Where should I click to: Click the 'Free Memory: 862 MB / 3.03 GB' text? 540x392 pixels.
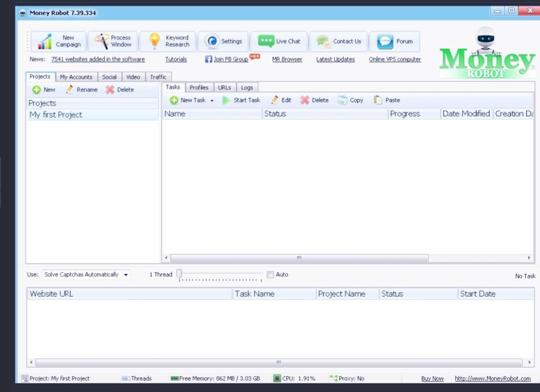[x=220, y=379]
